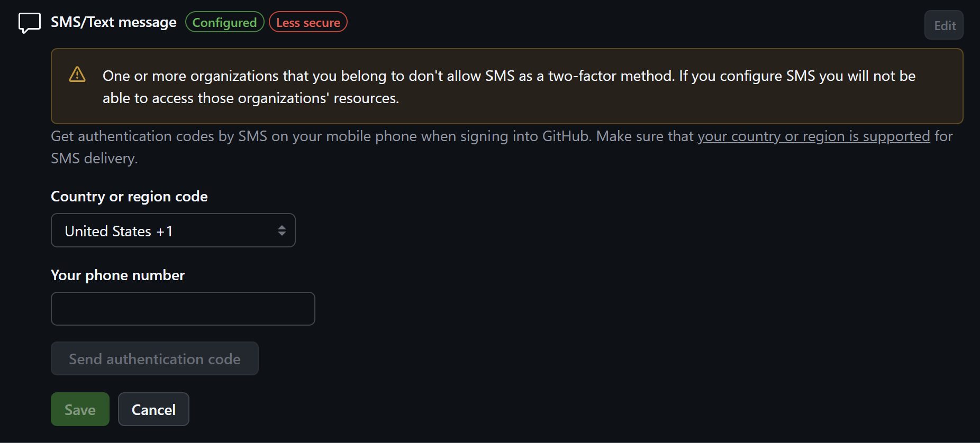
Task: Select 'United States +1' from the selector
Action: tap(173, 230)
